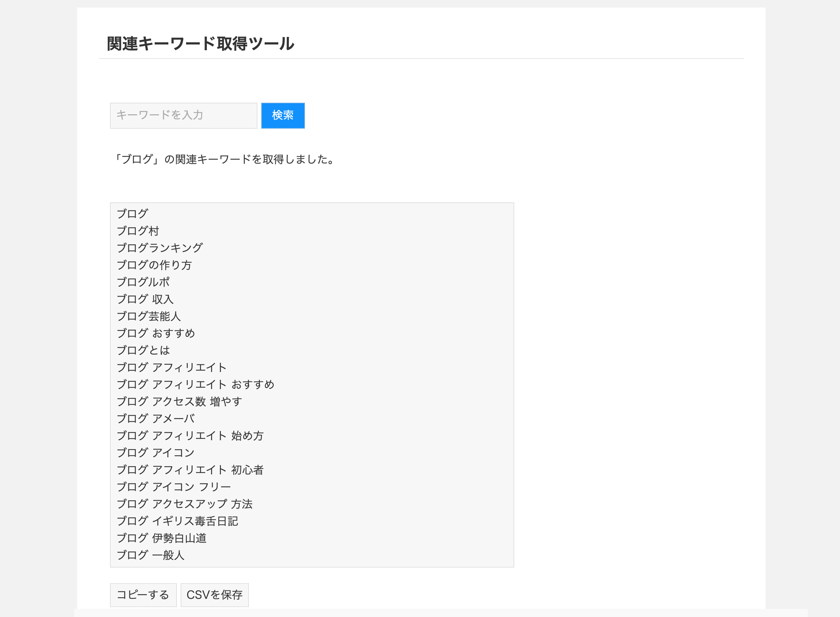Select ブログ村 in the keyword list
840x617 pixels.
[x=138, y=230]
